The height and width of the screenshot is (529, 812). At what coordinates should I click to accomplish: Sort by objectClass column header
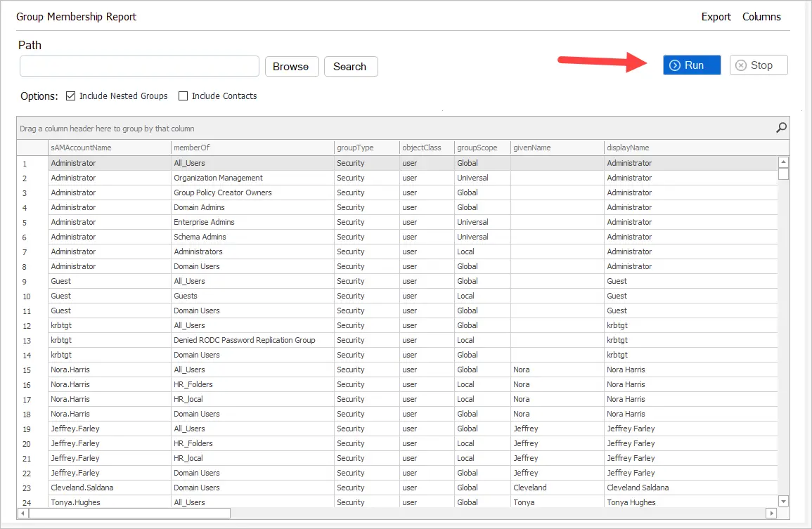(427, 148)
